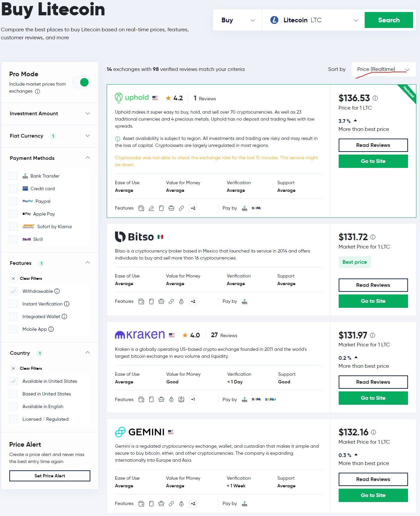Click Go to Site for Bitso
This screenshot has height=516, width=420.
click(x=373, y=301)
